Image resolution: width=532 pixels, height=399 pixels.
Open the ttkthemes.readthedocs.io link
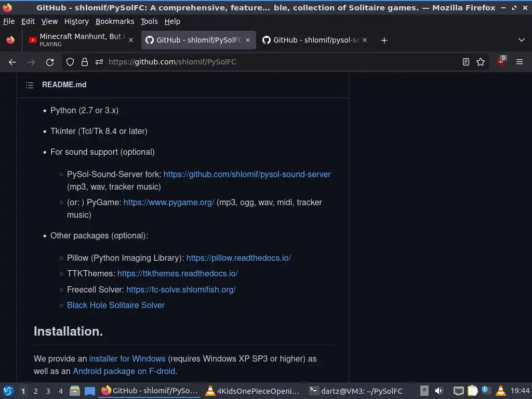[x=178, y=274]
